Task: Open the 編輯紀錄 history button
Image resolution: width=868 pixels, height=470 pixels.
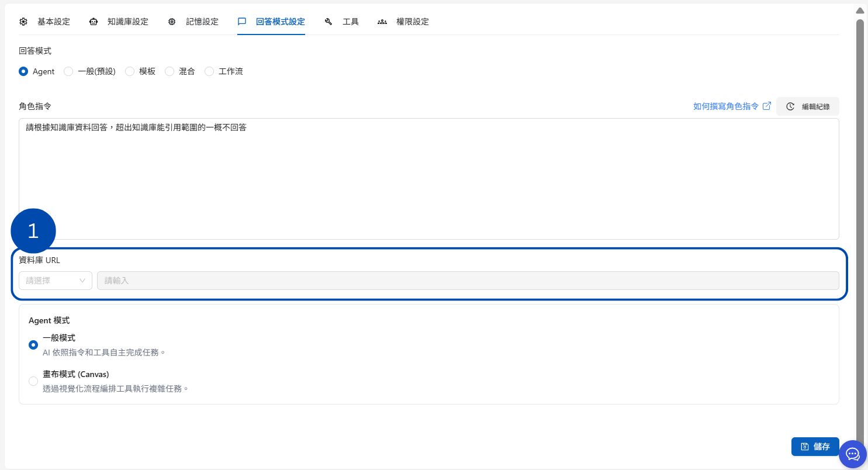Action: [x=808, y=106]
